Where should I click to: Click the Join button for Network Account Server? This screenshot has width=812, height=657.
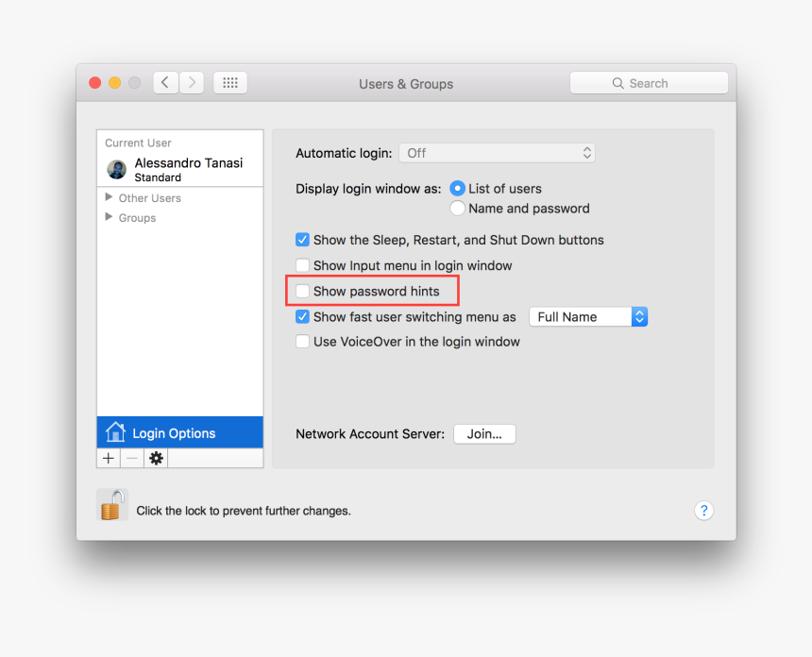(484, 433)
